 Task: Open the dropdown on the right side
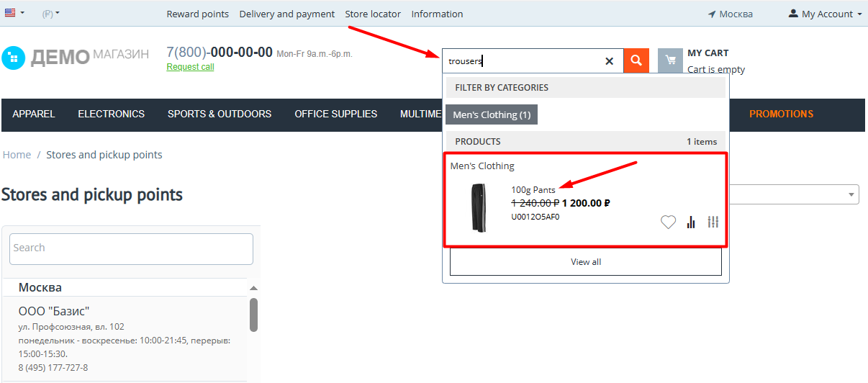tap(852, 194)
